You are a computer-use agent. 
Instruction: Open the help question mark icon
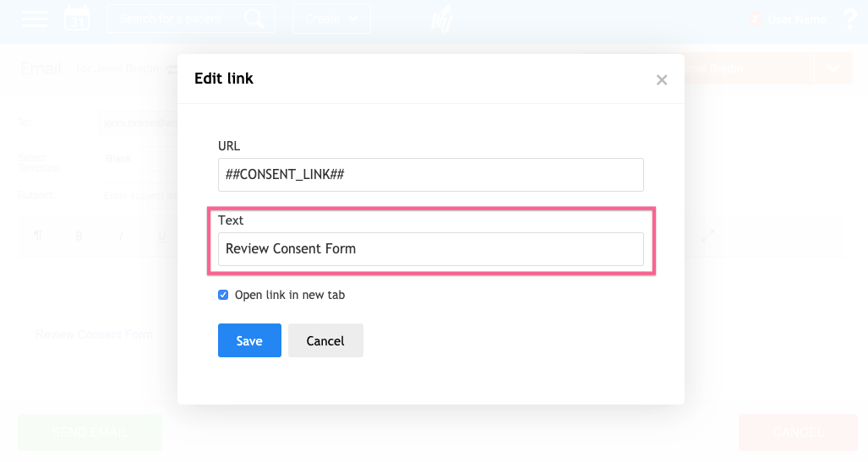(x=849, y=19)
